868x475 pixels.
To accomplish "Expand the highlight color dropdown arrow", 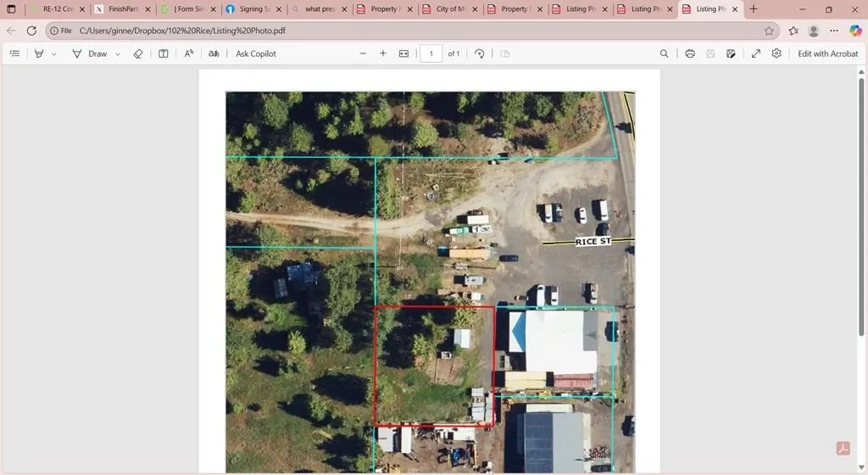I will tap(54, 54).
